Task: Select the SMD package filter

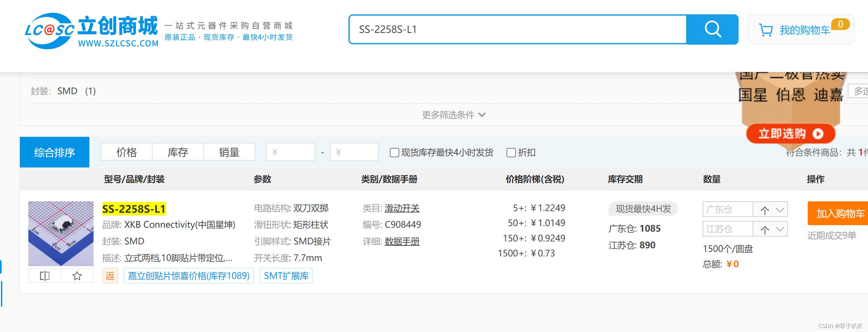Action: [77, 91]
